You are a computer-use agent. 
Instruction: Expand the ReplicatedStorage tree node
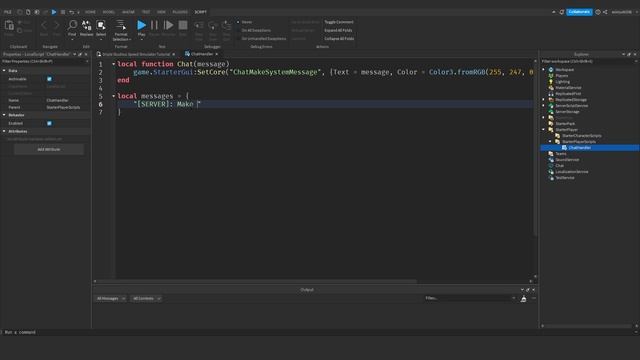click(x=544, y=100)
